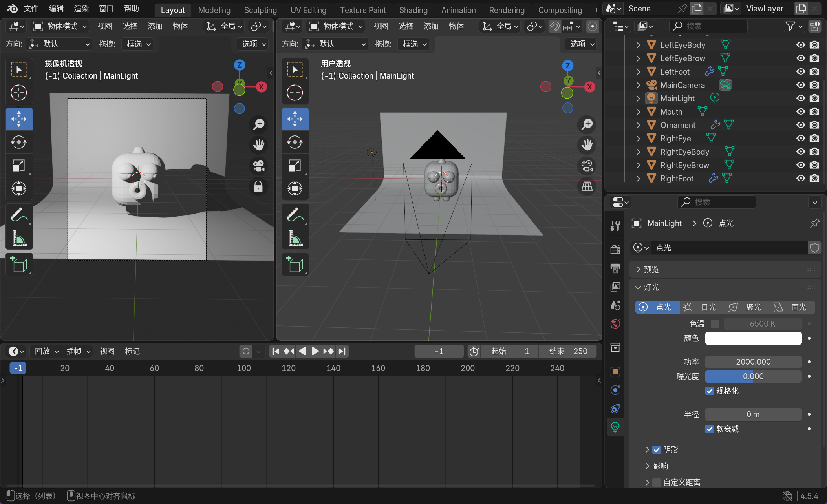Click the Add Cube tool in left viewport
Screen dimensions: 827x504
pos(19,264)
